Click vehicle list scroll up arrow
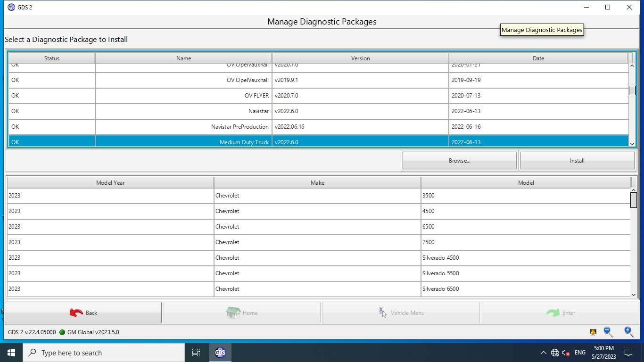644x362 pixels. click(x=634, y=190)
